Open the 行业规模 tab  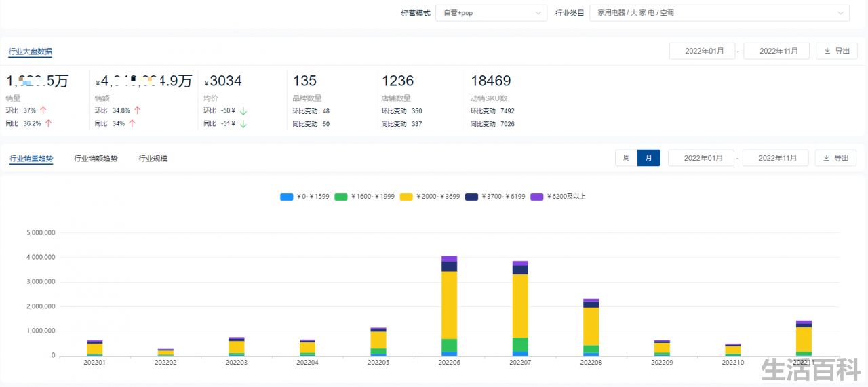(x=153, y=159)
